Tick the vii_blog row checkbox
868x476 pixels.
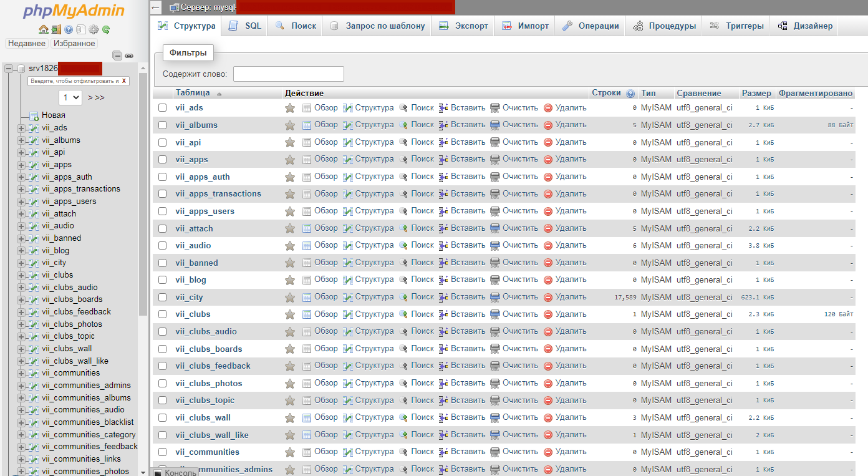point(163,279)
